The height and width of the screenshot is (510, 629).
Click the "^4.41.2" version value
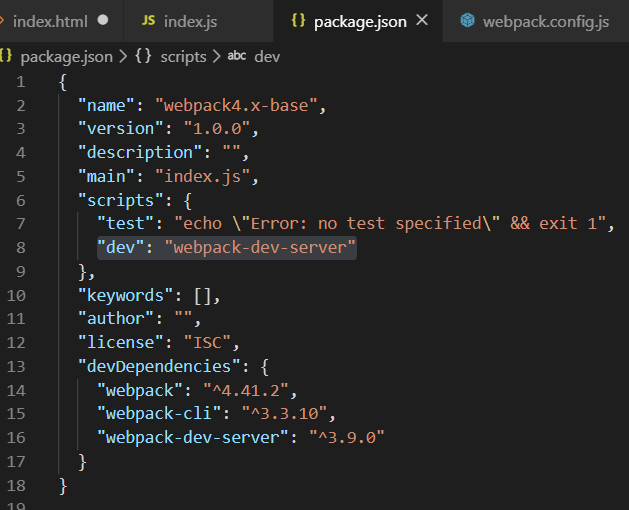point(246,390)
